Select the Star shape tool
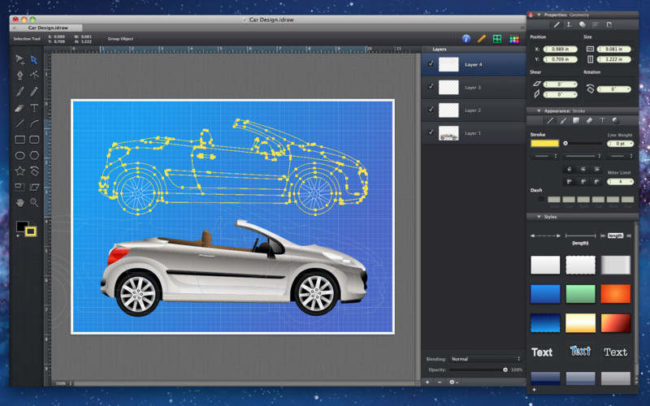Viewport: 650px width, 406px height. tap(19, 171)
